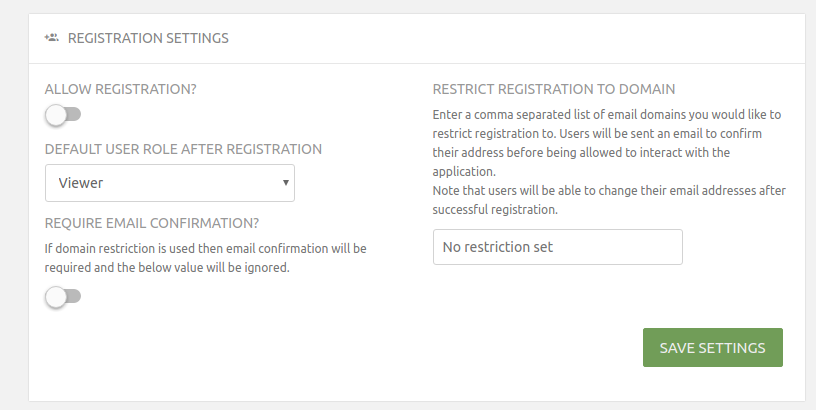Enable the Allow Registration toggle
Viewport: 816px width, 410px height.
point(63,116)
